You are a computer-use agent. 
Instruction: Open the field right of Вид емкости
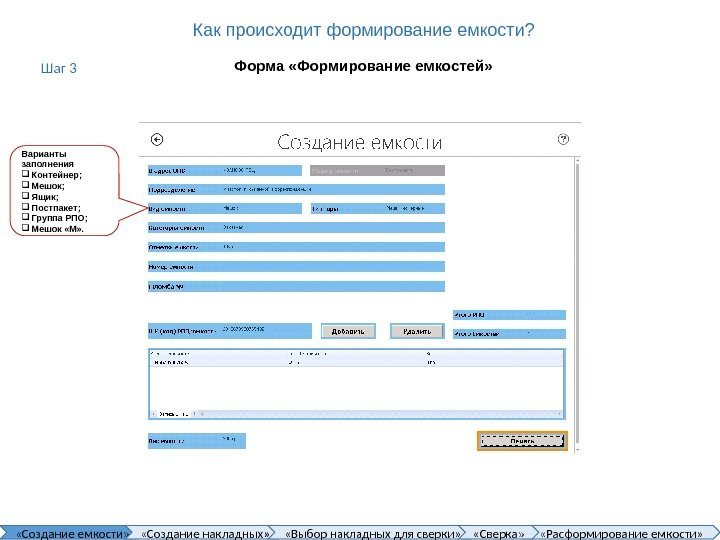(378, 208)
